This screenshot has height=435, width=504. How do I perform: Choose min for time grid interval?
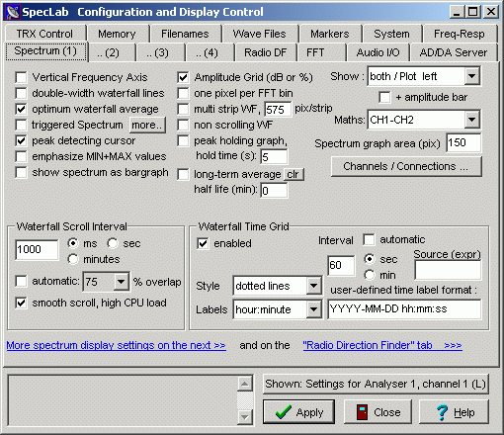tap(370, 275)
